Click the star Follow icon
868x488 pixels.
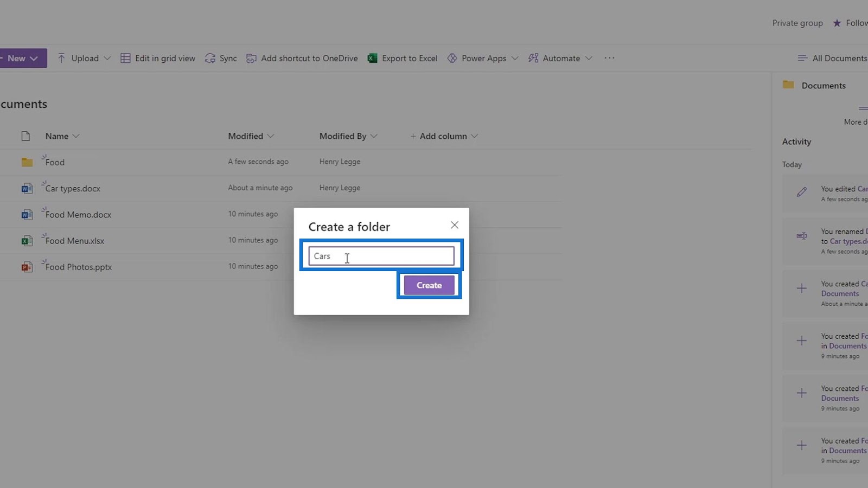click(x=837, y=23)
